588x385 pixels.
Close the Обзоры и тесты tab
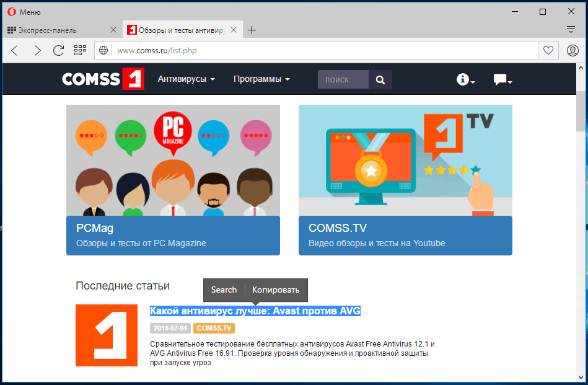click(x=234, y=30)
